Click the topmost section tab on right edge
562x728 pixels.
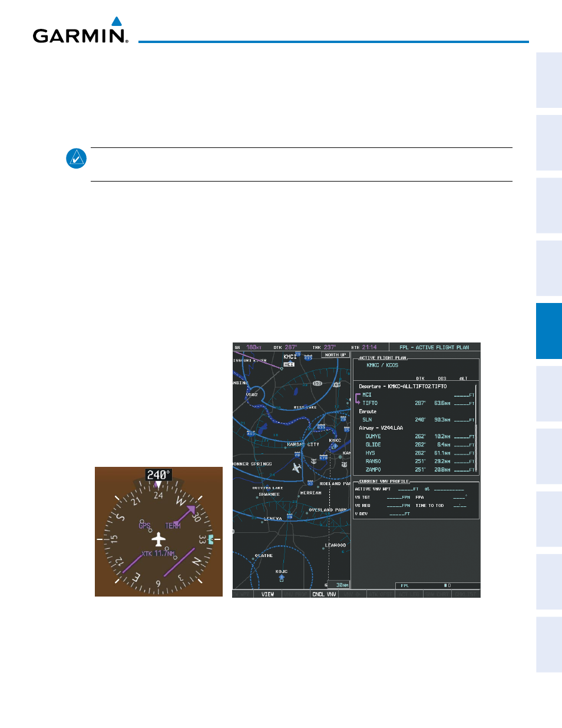coord(549,80)
